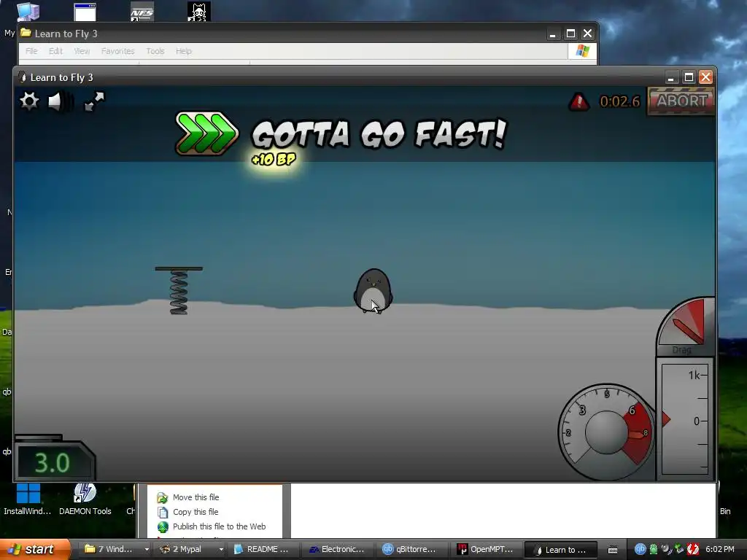
Task: Click the penguin character
Action: (373, 291)
